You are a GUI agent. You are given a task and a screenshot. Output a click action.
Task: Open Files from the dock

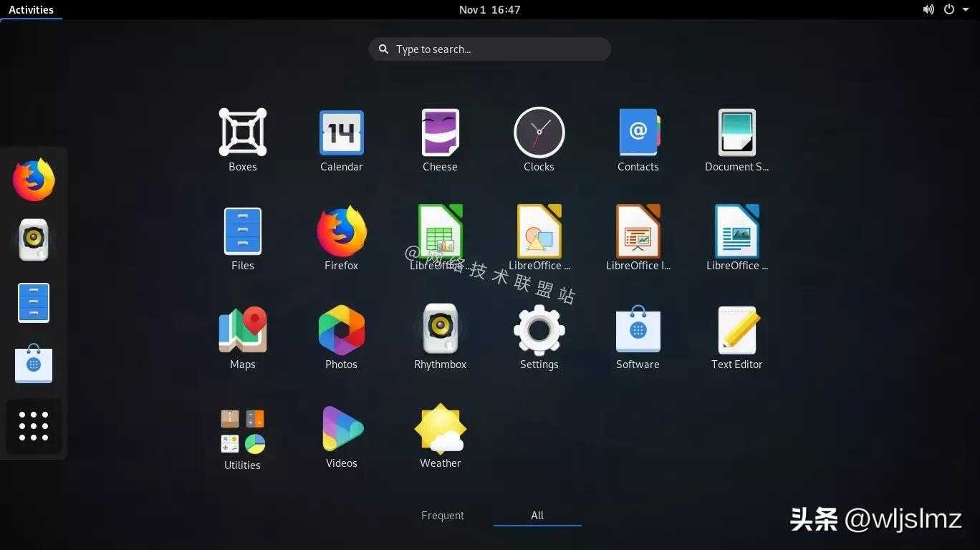[34, 302]
